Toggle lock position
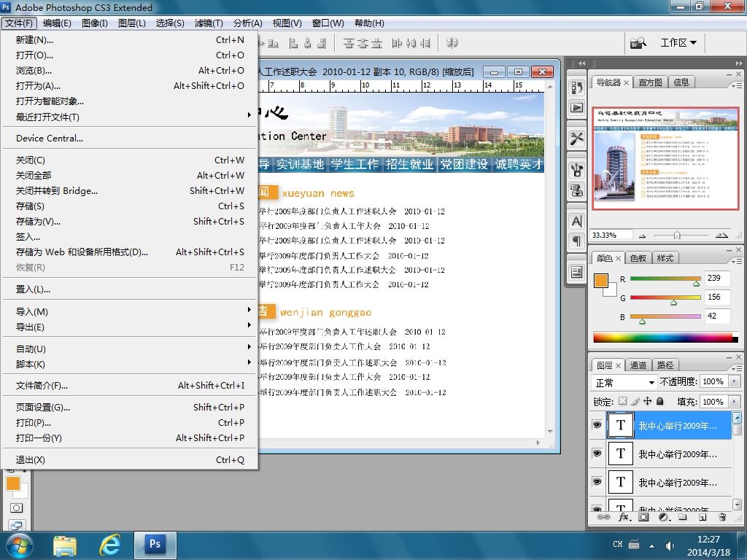The height and width of the screenshot is (560, 747). point(648,402)
